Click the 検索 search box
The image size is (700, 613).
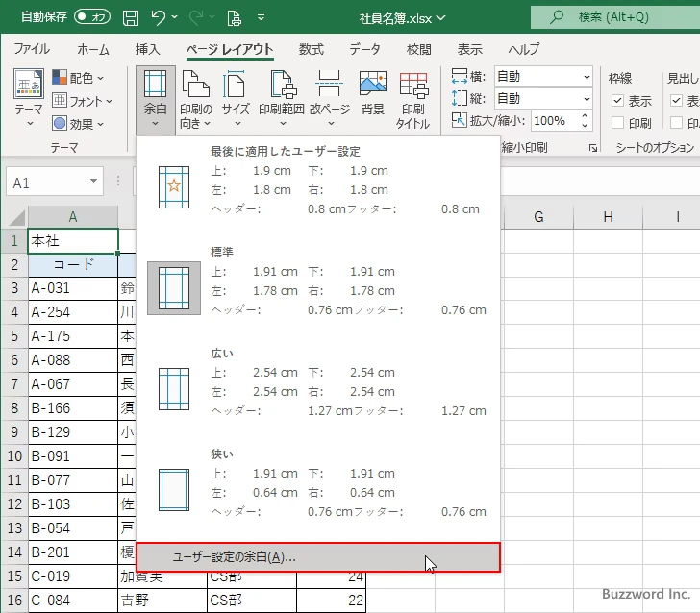pyautogui.click(x=615, y=17)
